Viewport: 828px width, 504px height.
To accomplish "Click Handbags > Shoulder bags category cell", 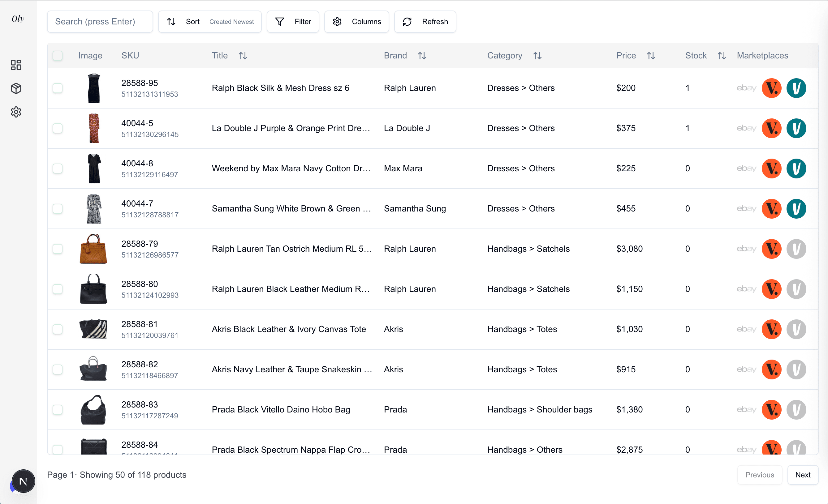I will [540, 409].
